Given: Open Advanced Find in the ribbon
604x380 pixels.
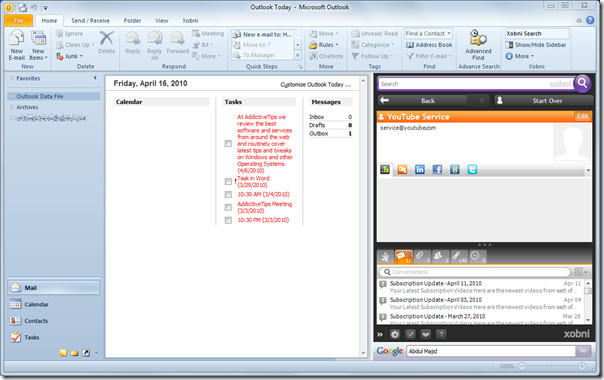Looking at the screenshot, I should (x=478, y=45).
